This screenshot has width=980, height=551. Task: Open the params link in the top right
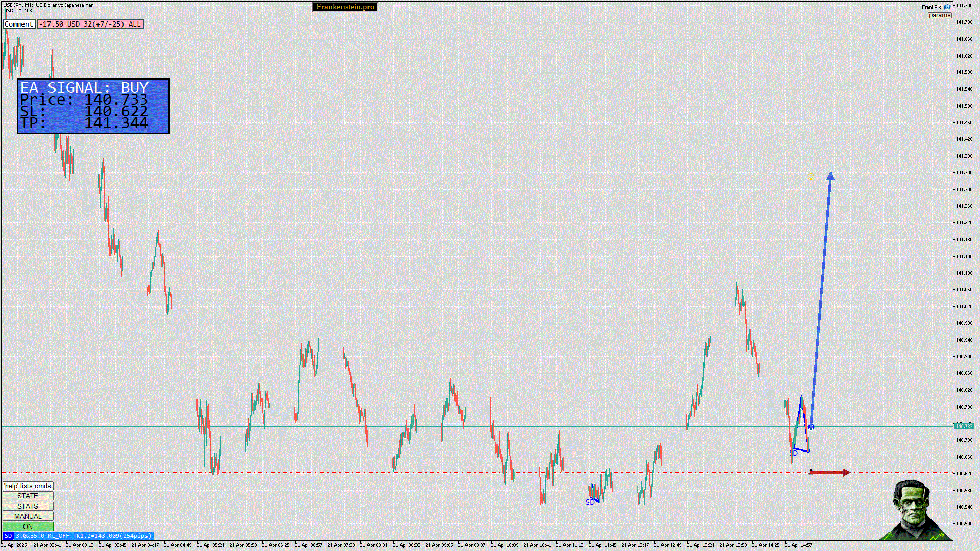pyautogui.click(x=939, y=15)
